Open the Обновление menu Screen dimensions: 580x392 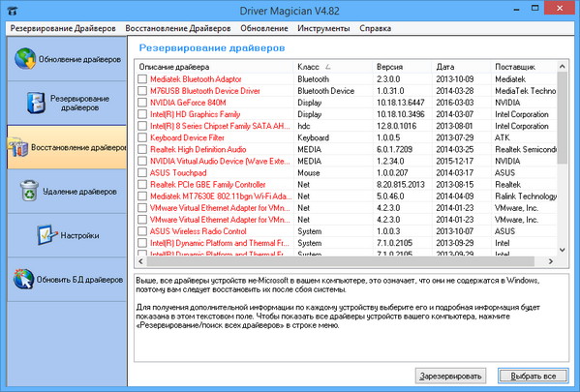tap(264, 28)
